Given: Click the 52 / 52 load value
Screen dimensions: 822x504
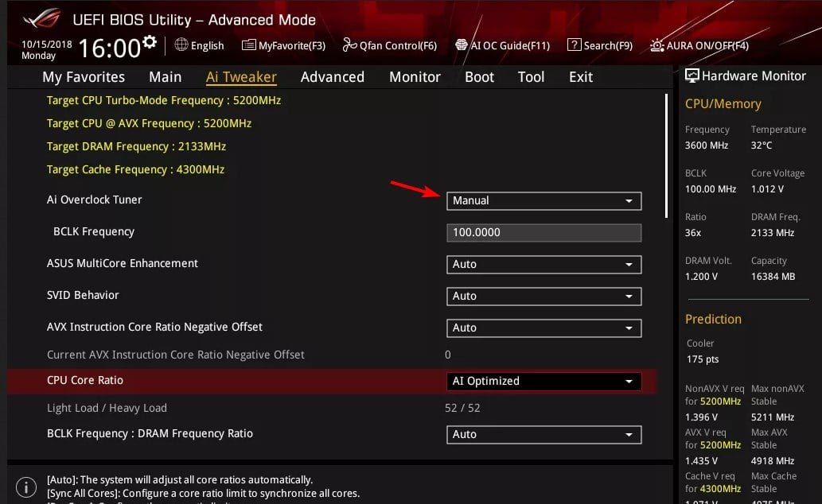Looking at the screenshot, I should (462, 408).
